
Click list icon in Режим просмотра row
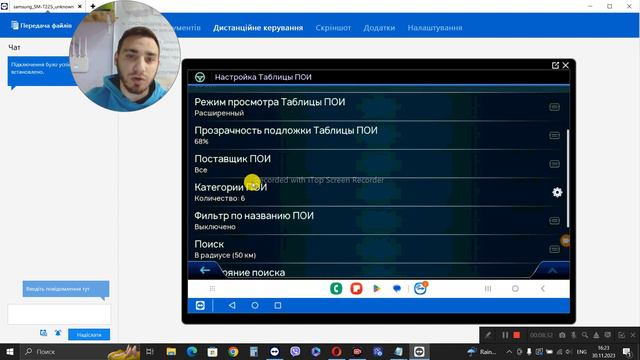pos(554,107)
